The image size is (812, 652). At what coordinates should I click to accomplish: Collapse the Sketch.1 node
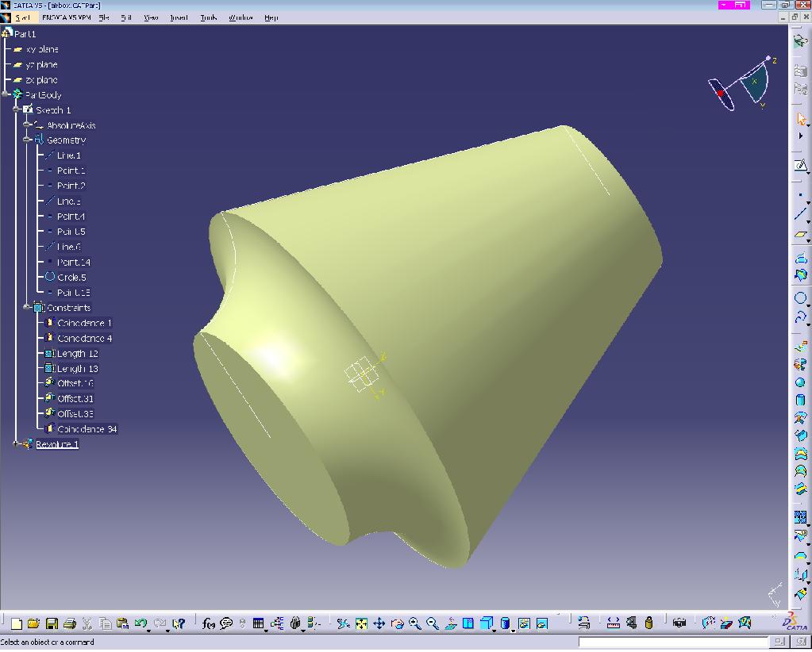pos(17,110)
